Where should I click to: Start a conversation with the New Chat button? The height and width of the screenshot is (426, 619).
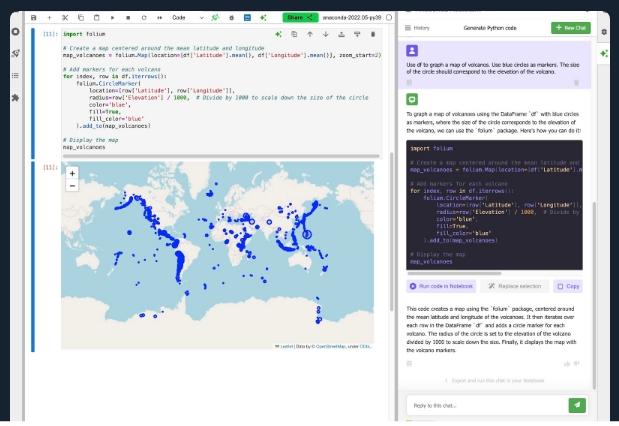pos(570,28)
